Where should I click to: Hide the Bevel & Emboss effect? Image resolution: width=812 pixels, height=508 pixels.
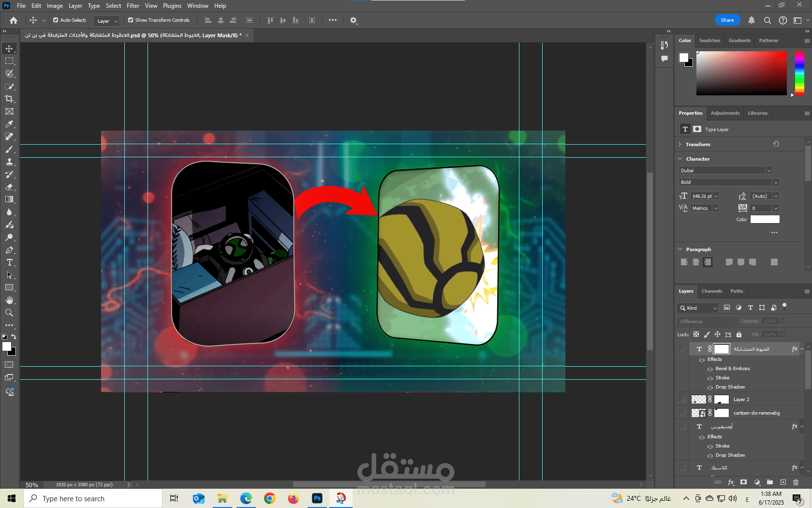click(x=710, y=369)
